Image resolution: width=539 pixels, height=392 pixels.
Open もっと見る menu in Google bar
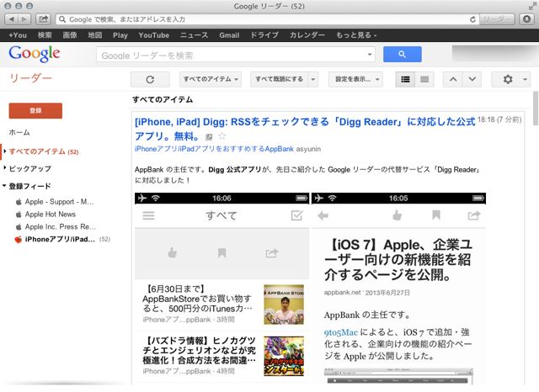[356, 35]
